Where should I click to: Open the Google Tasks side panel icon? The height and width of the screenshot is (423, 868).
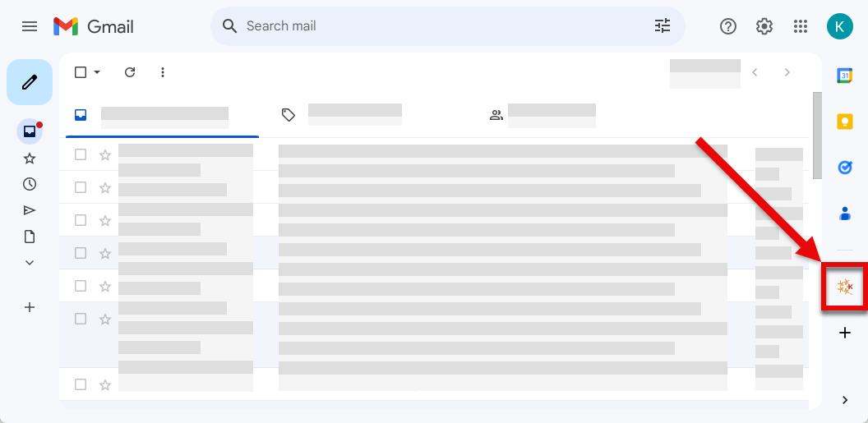tap(844, 168)
